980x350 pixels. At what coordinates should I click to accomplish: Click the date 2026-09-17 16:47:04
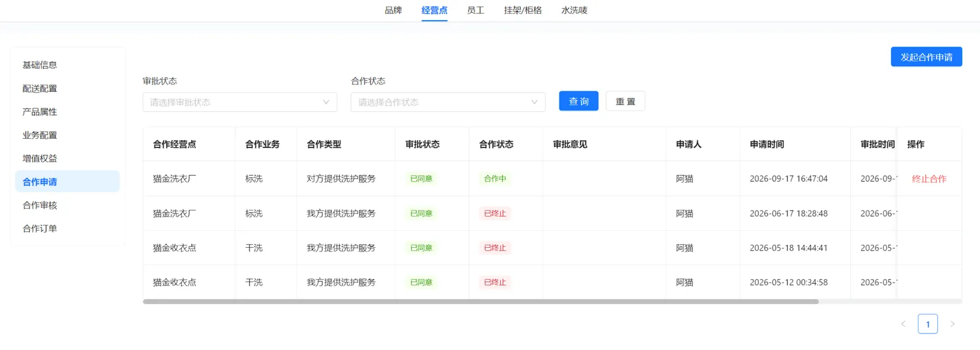[x=789, y=179]
